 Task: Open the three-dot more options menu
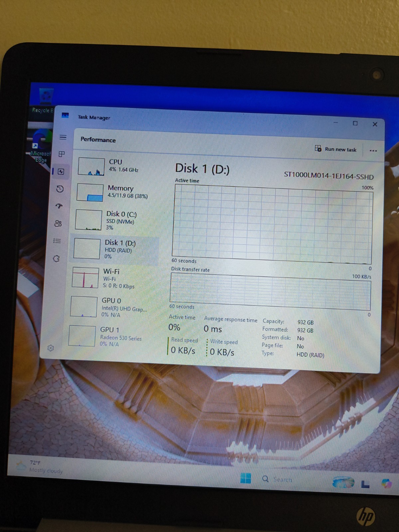373,151
